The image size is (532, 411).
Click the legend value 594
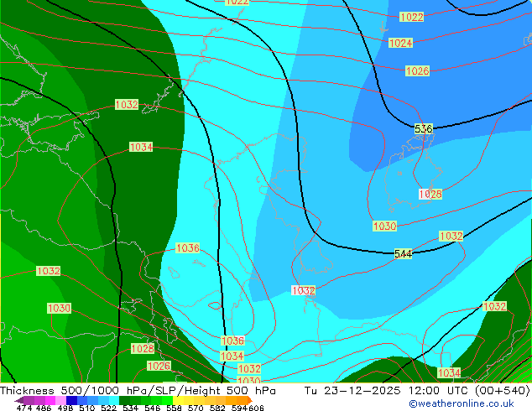point(239,408)
